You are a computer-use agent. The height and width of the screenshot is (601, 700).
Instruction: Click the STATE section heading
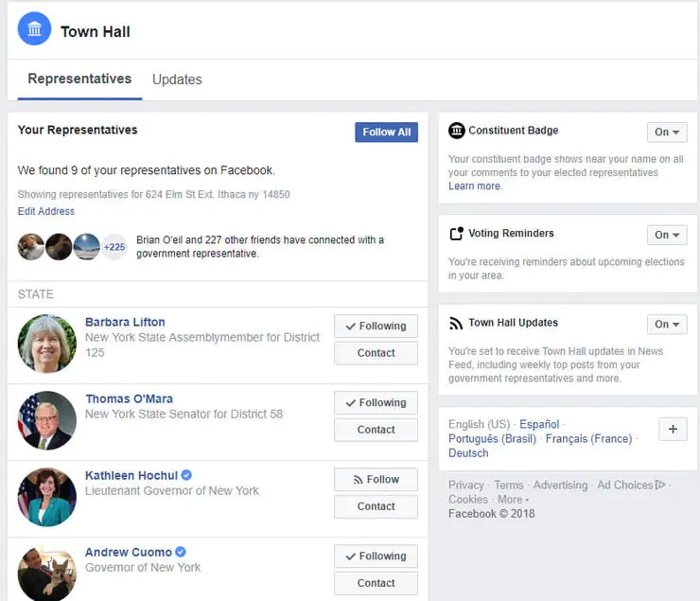(x=35, y=294)
